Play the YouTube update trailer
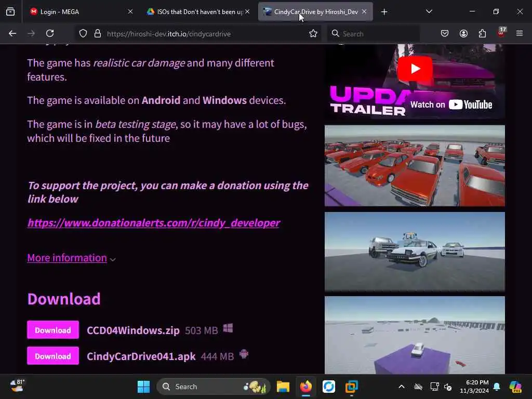532x399 pixels. (x=415, y=69)
